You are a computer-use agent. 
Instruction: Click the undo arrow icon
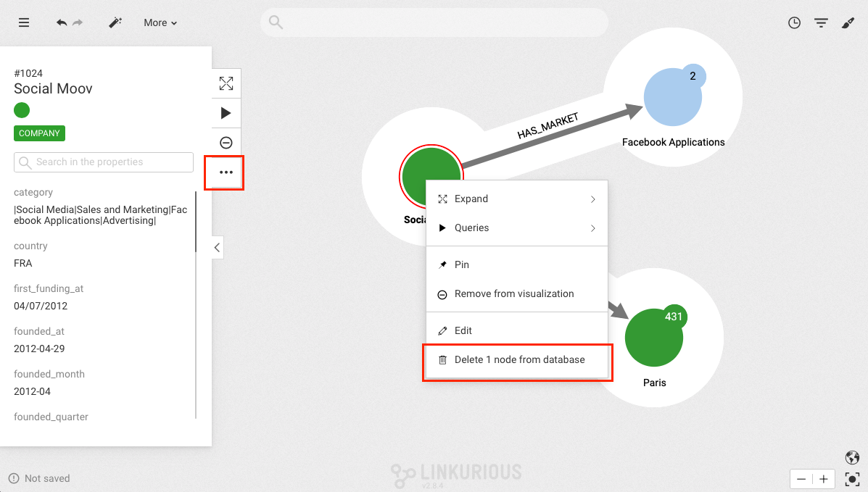point(62,22)
